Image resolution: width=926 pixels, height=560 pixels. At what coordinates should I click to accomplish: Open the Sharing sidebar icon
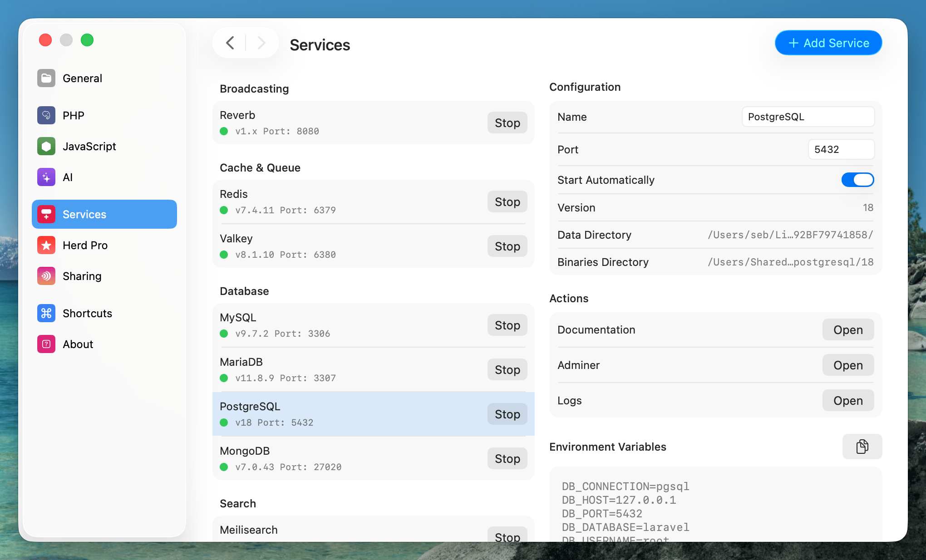46,276
